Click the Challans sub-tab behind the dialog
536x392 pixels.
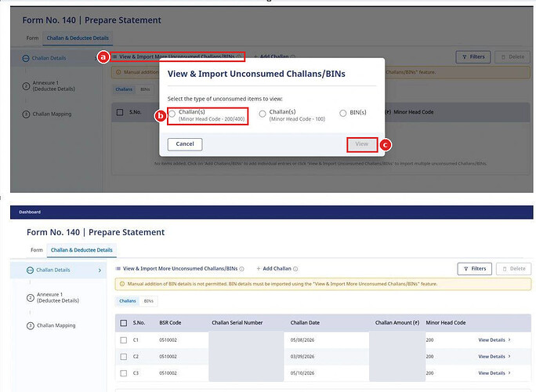(124, 89)
